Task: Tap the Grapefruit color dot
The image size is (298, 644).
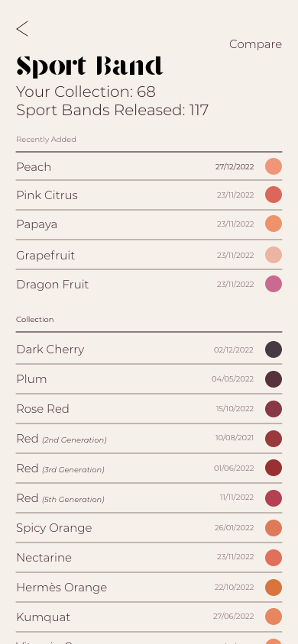Action: [274, 255]
